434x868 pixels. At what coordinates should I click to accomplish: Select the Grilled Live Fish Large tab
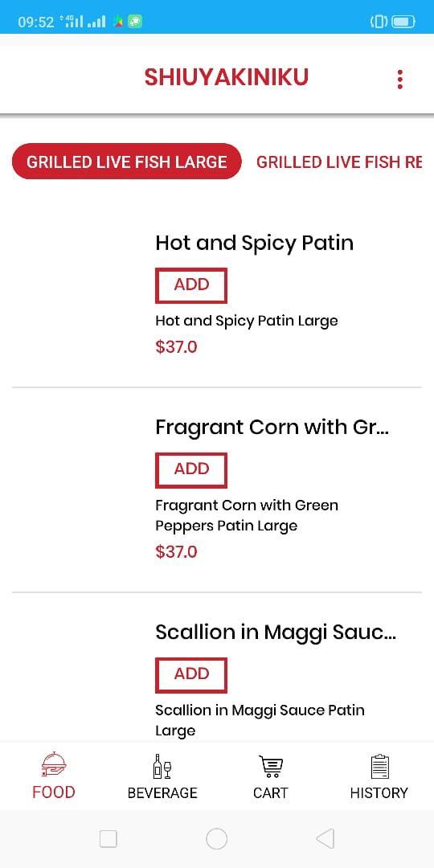127,162
